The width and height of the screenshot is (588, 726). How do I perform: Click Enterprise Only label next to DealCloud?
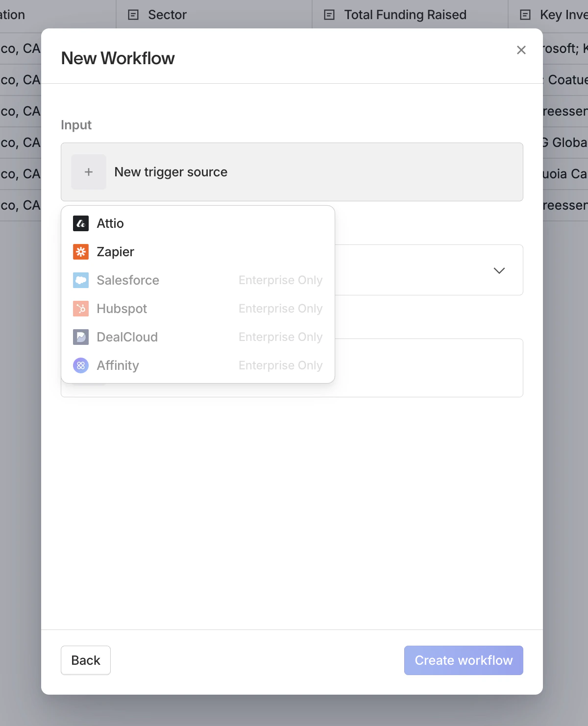(280, 337)
